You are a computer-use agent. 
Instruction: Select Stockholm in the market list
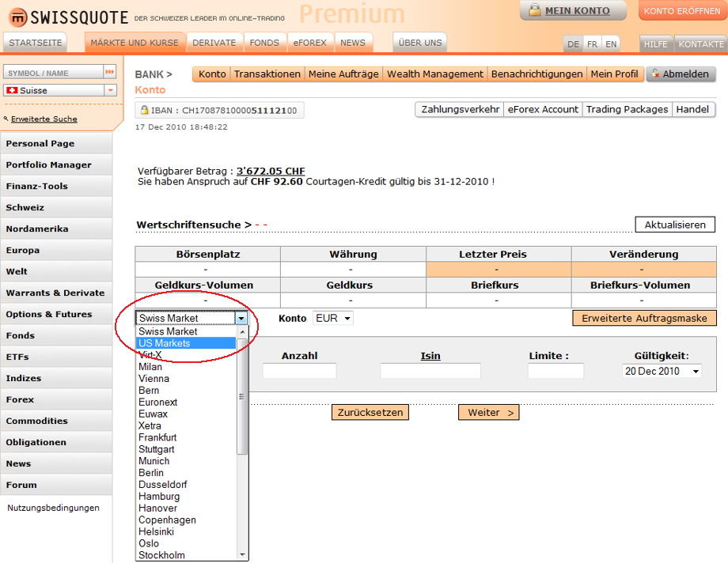(x=186, y=555)
